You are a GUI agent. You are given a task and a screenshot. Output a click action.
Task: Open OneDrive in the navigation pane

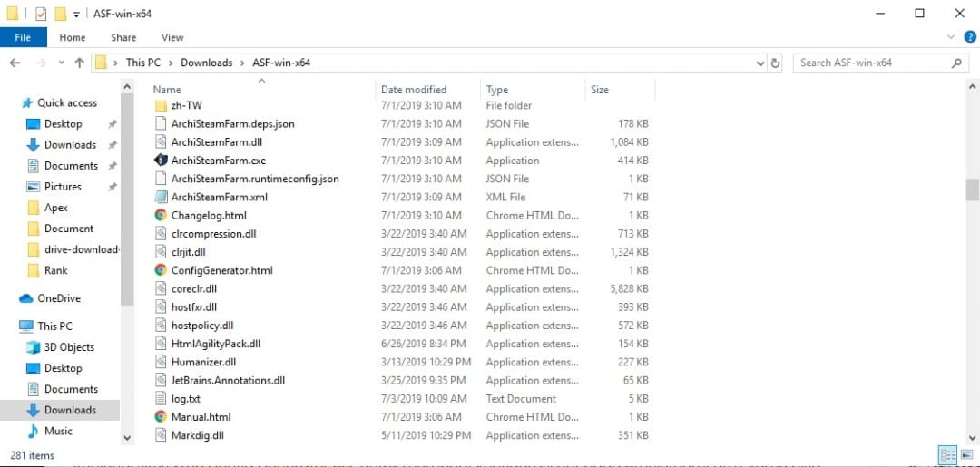pos(58,298)
